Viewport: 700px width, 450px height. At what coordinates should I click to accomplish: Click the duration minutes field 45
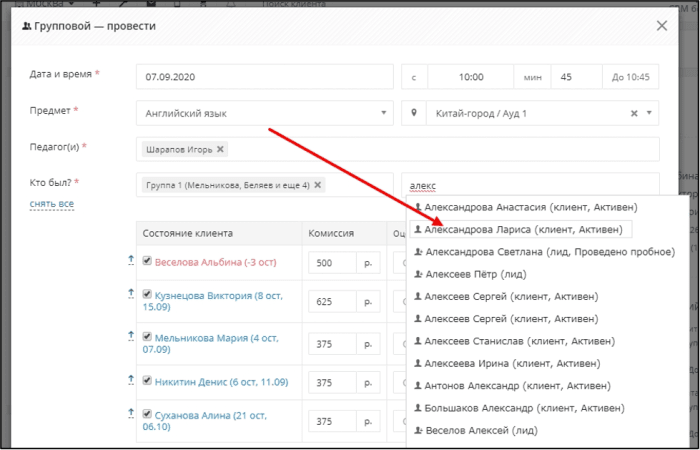(x=576, y=77)
